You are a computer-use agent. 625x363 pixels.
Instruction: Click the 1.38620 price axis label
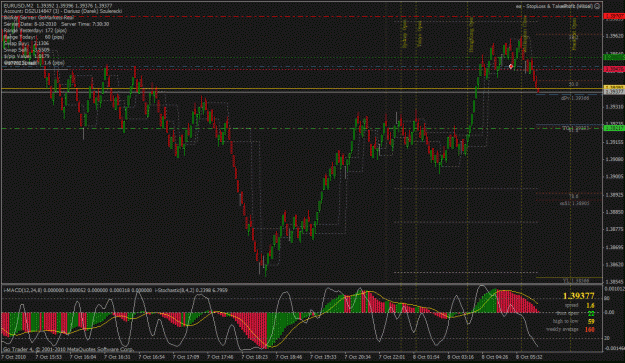[x=615, y=264]
